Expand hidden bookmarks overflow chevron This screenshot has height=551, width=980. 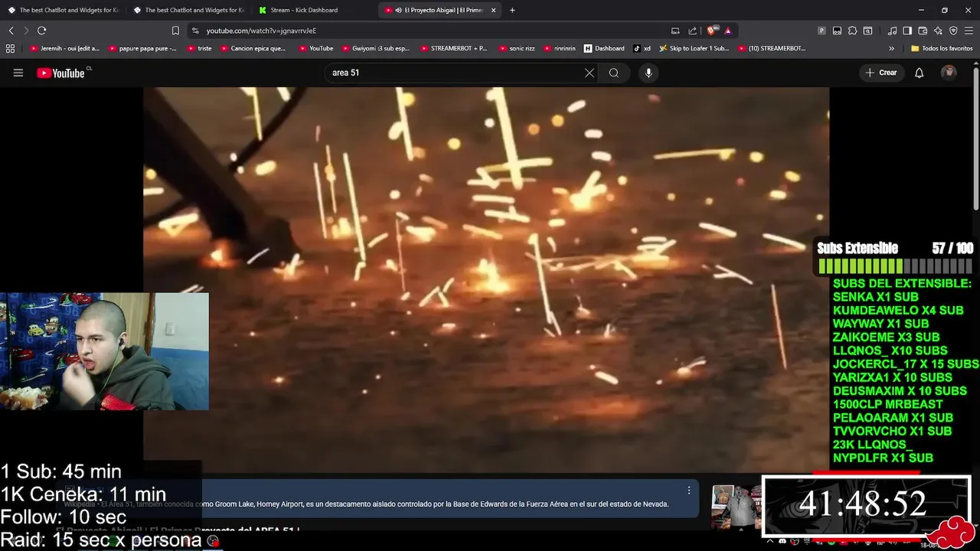tap(891, 48)
